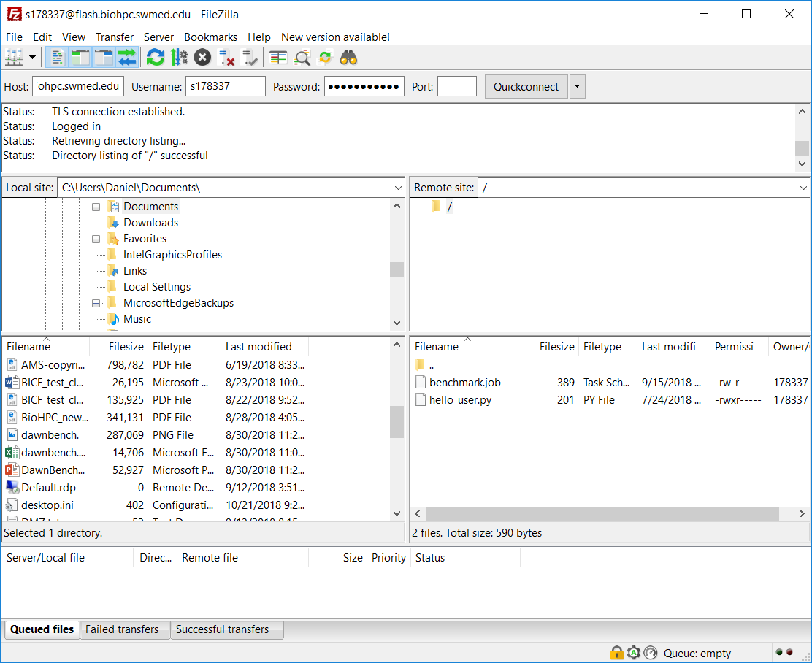Toggle synchronized browsing
812x663 pixels.
click(325, 58)
